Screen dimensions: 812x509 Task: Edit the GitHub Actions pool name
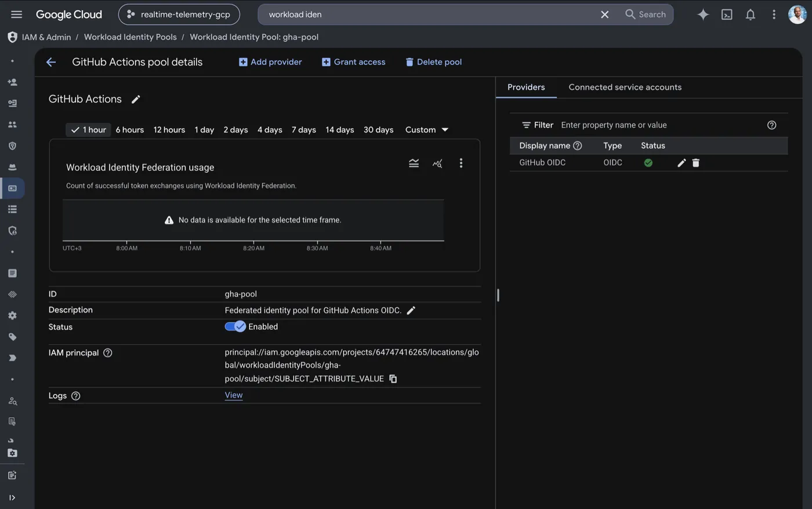click(136, 99)
